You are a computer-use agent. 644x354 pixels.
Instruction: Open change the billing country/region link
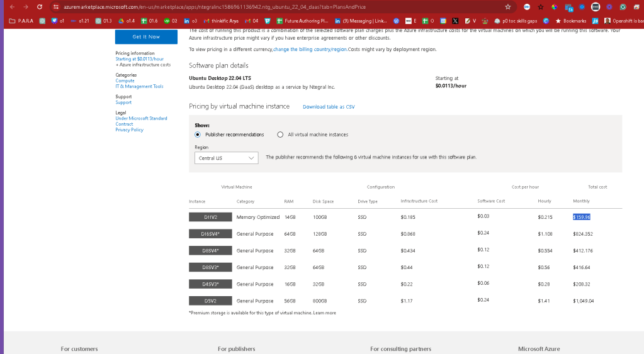pyautogui.click(x=310, y=49)
